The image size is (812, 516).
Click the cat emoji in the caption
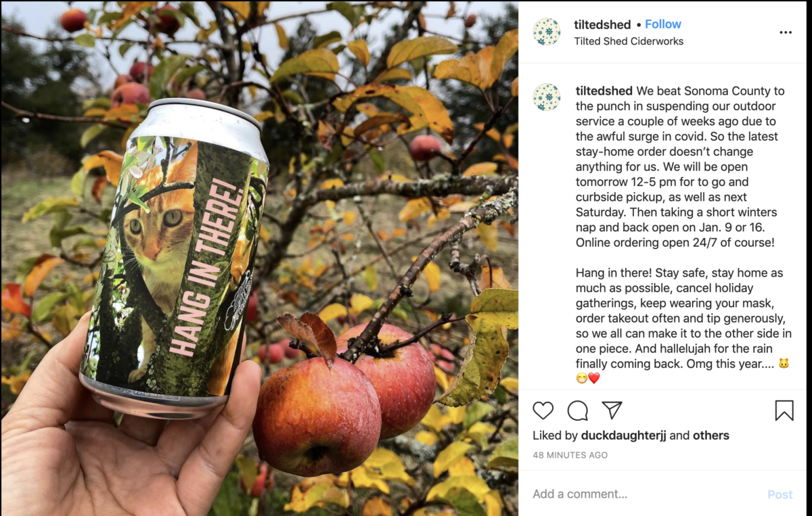[x=784, y=364]
